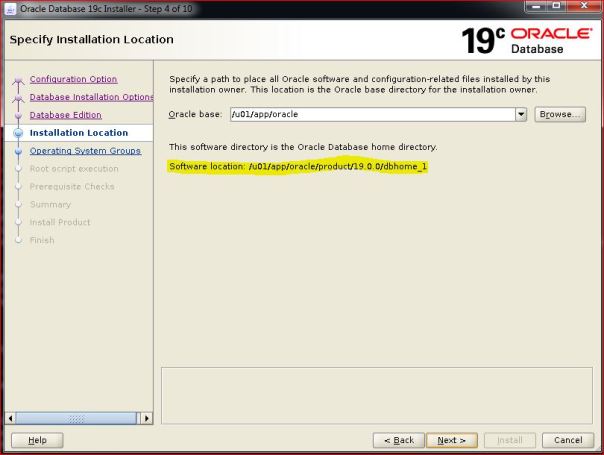Click the Help button
The width and height of the screenshot is (604, 455).
pos(37,440)
